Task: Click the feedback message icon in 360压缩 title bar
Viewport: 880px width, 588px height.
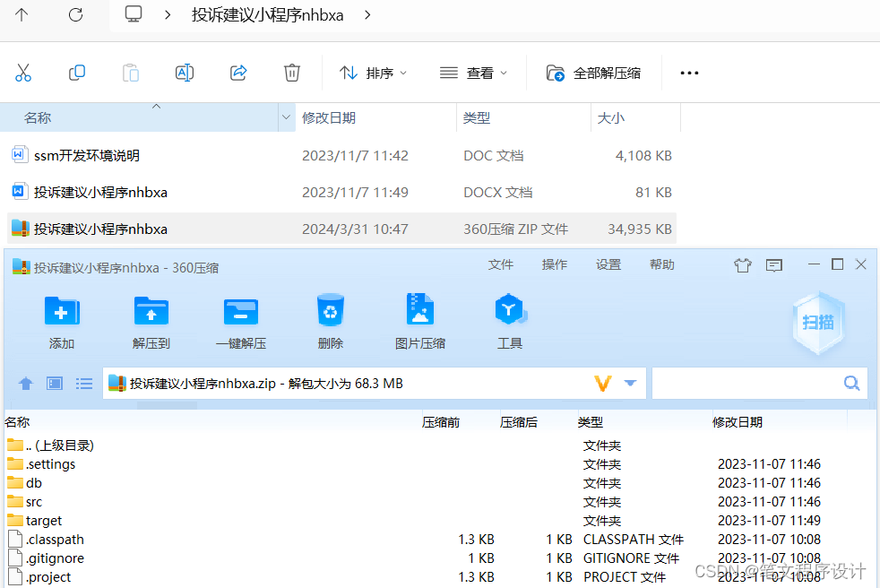Action: click(774, 265)
